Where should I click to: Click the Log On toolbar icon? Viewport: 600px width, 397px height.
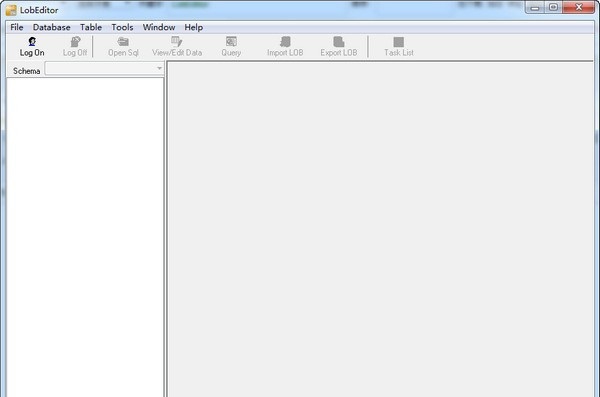pyautogui.click(x=32, y=42)
